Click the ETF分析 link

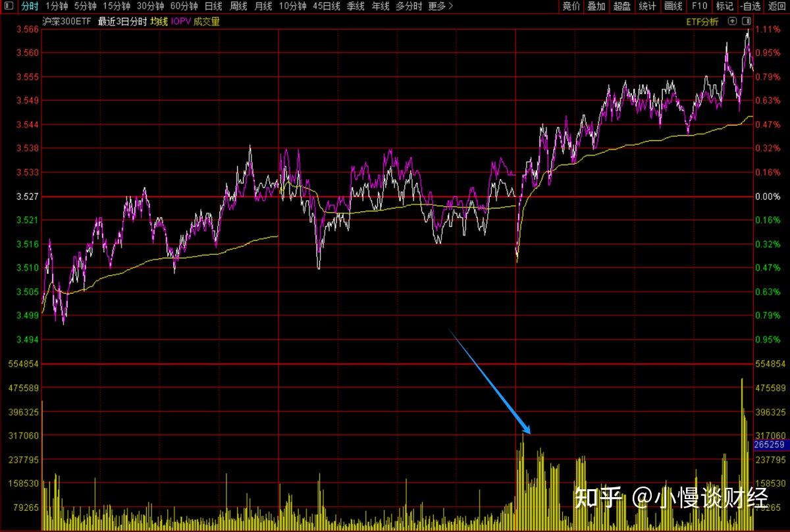[702, 22]
